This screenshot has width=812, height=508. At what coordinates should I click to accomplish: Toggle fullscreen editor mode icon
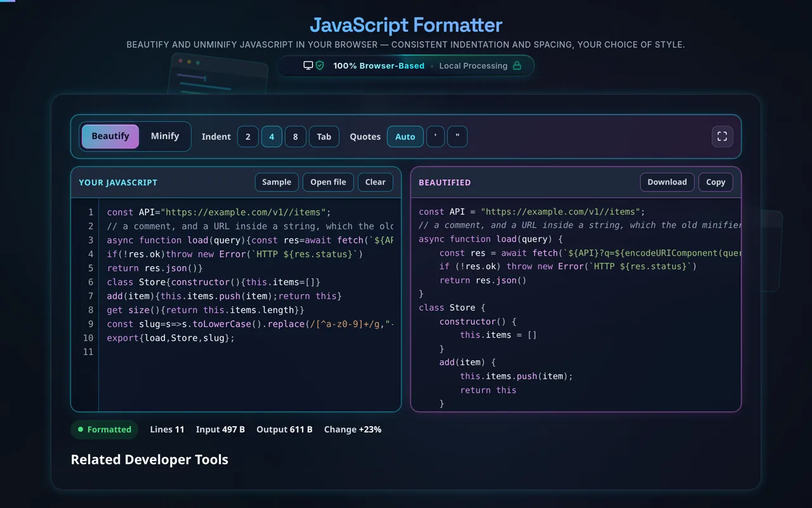(722, 137)
